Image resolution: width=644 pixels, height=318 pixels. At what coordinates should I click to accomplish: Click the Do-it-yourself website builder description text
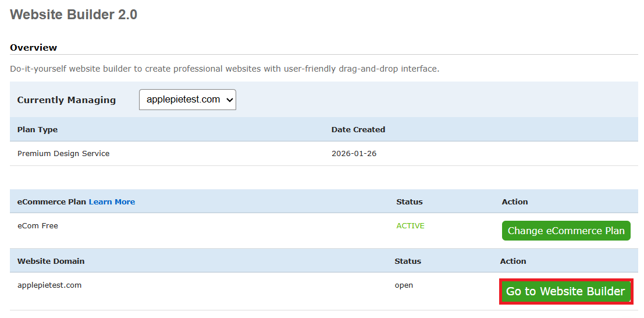tap(225, 69)
